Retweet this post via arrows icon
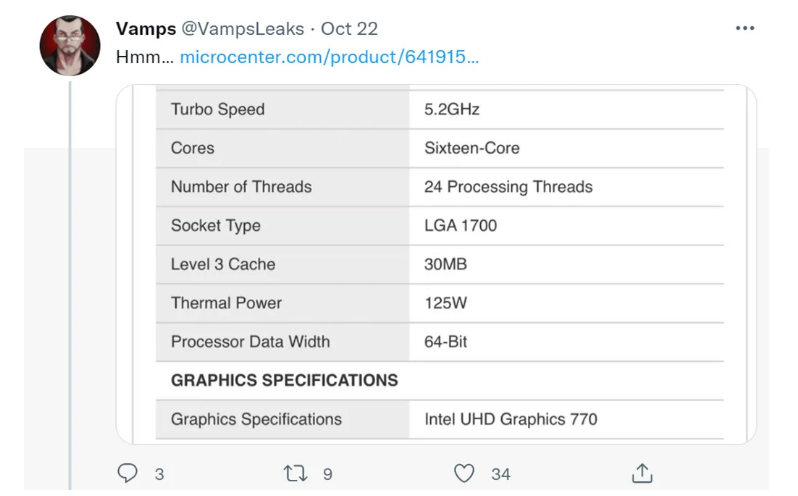Image resolution: width=798 pixels, height=496 pixels. coord(295,473)
